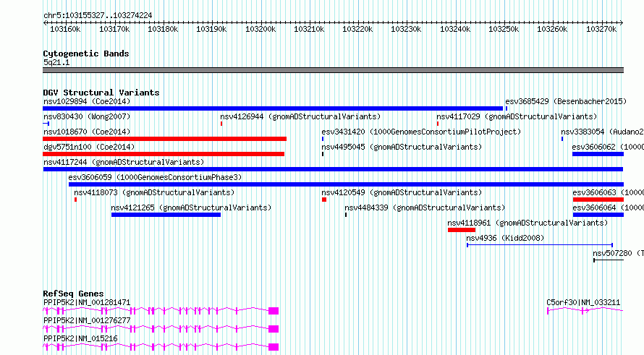This screenshot has height=355, width=644.
Task: Click the nsv830430 (Wong2007) label
Action: coord(87,116)
